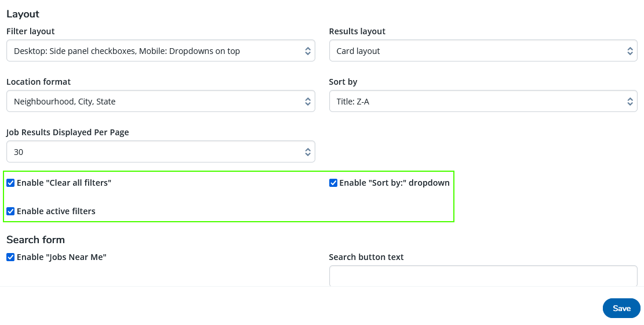Image resolution: width=644 pixels, height=325 pixels.
Task: Click the "Results layout" field label
Action: click(357, 31)
